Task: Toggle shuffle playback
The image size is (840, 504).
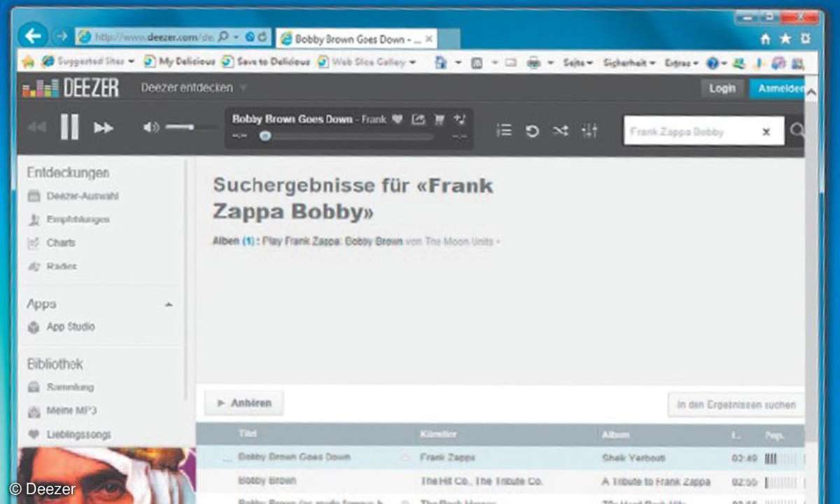Action: [x=560, y=130]
